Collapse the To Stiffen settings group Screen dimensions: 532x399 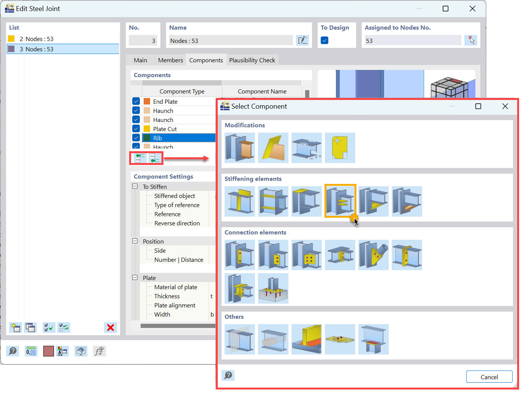tap(135, 187)
